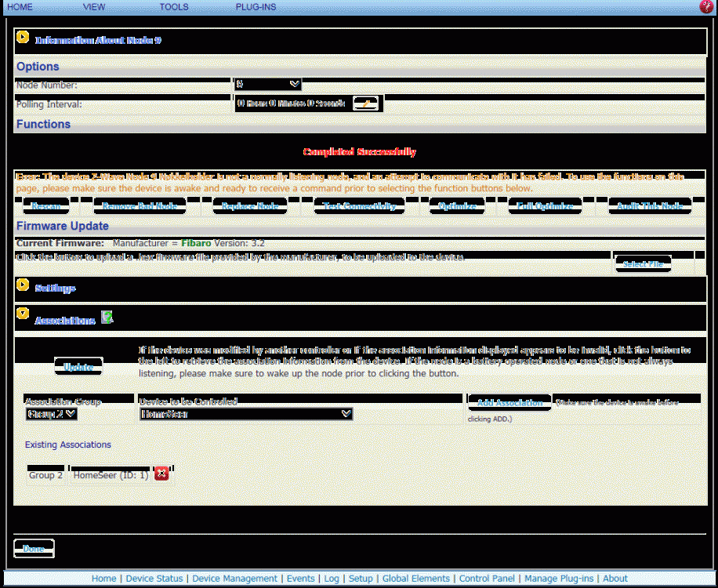718x588 pixels.
Task: Open the PLUG-INS menu
Action: [256, 6]
